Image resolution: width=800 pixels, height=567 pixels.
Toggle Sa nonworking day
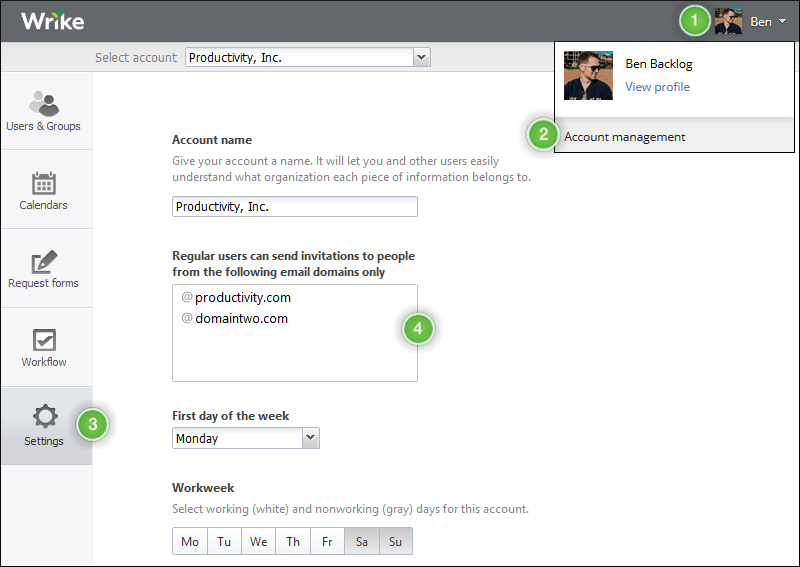tap(362, 541)
